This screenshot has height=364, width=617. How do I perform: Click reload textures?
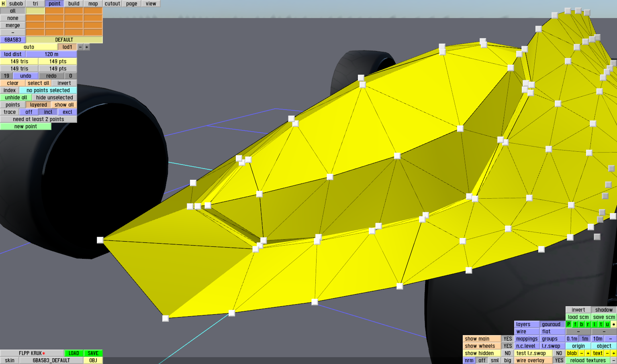click(588, 360)
